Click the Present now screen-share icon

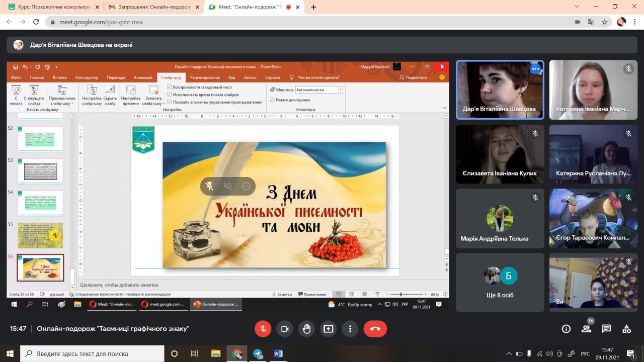(329, 329)
